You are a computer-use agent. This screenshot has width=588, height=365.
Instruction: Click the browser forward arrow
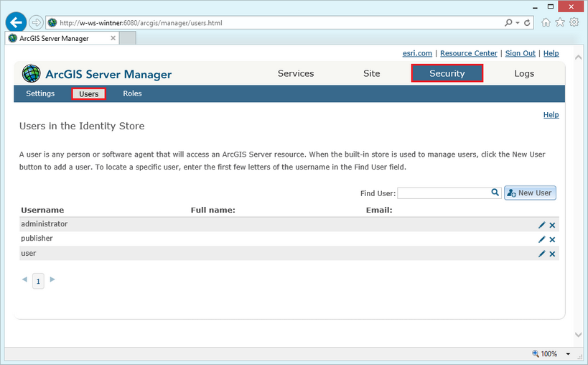point(36,22)
